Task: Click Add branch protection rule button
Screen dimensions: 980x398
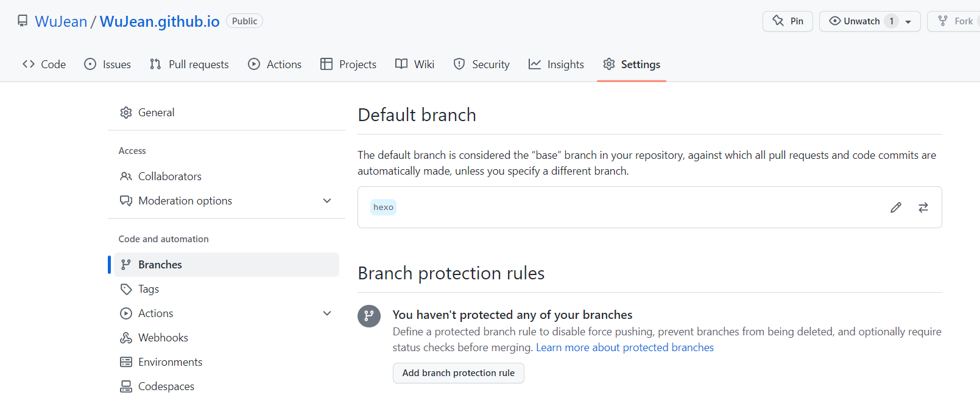Action: 459,373
